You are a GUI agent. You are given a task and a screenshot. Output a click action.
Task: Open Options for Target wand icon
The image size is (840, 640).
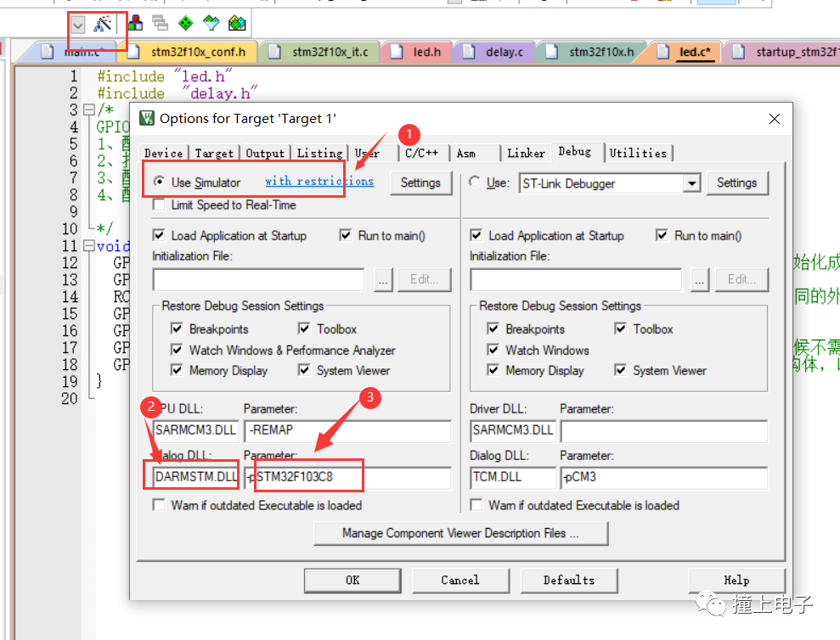click(102, 24)
